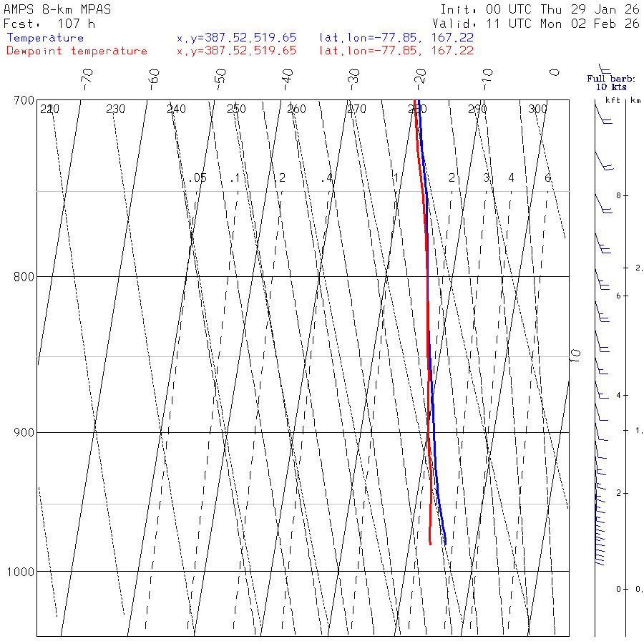The image size is (644, 644).
Task: Click the rotated "10" label on chart's right edge
Action: tap(576, 355)
